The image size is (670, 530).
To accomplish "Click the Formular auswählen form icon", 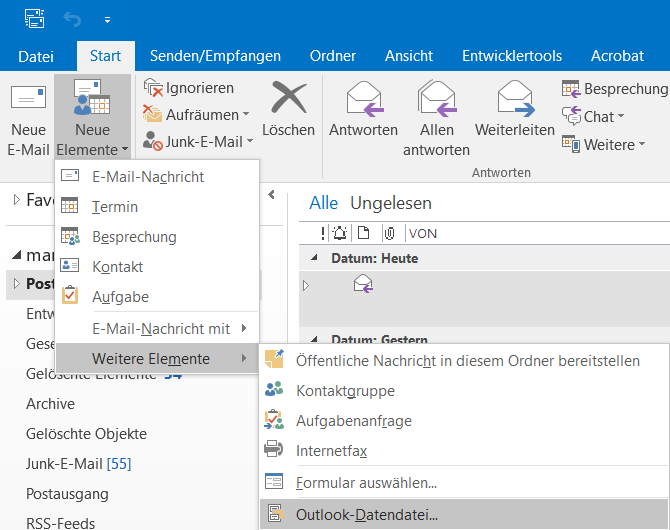I will click(x=274, y=481).
